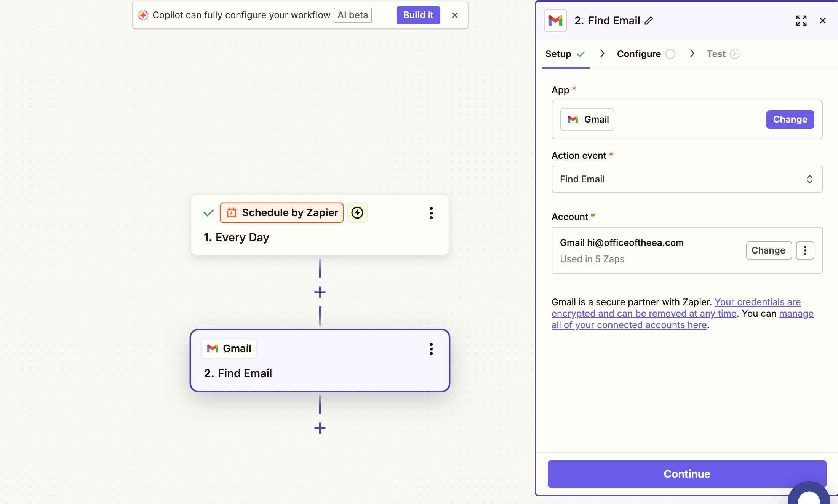Open the account options kebab menu

[805, 250]
